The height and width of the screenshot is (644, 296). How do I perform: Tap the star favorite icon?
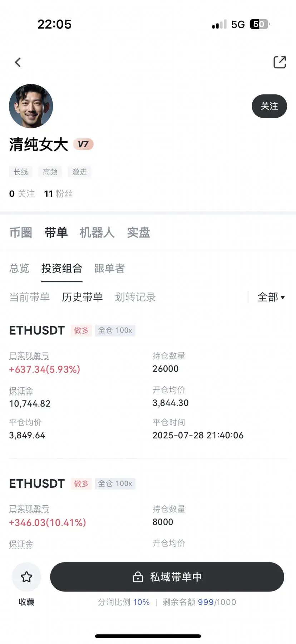coord(26,577)
